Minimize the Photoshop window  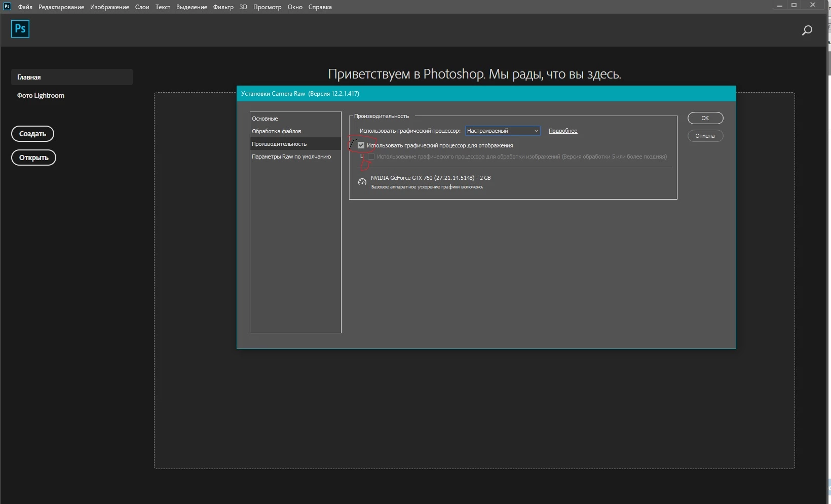(x=780, y=5)
